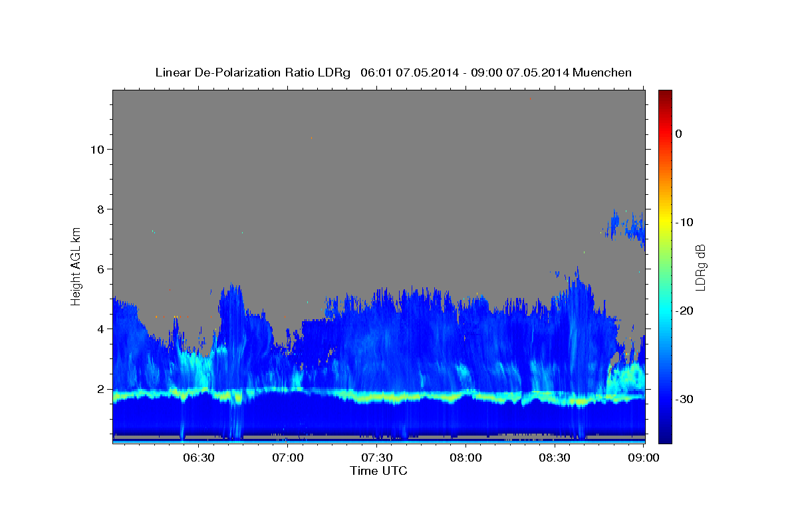Click the height tick label '8'

pyautogui.click(x=100, y=209)
